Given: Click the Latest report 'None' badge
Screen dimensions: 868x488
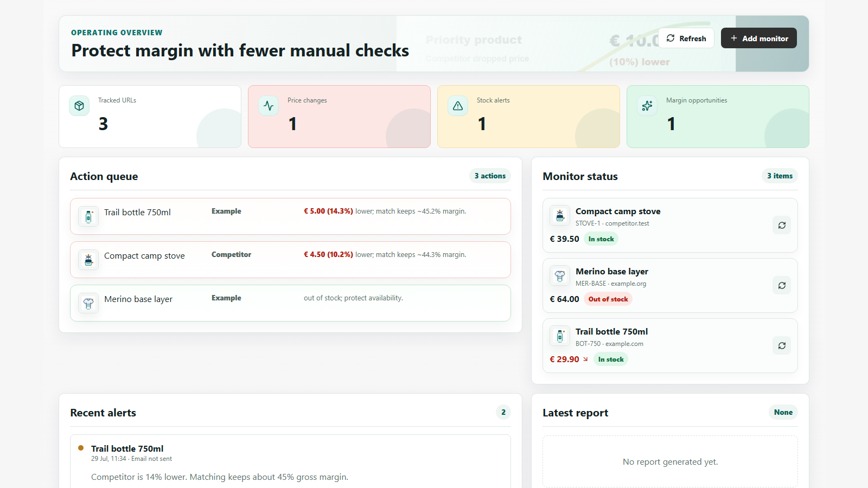Looking at the screenshot, I should pyautogui.click(x=783, y=412).
